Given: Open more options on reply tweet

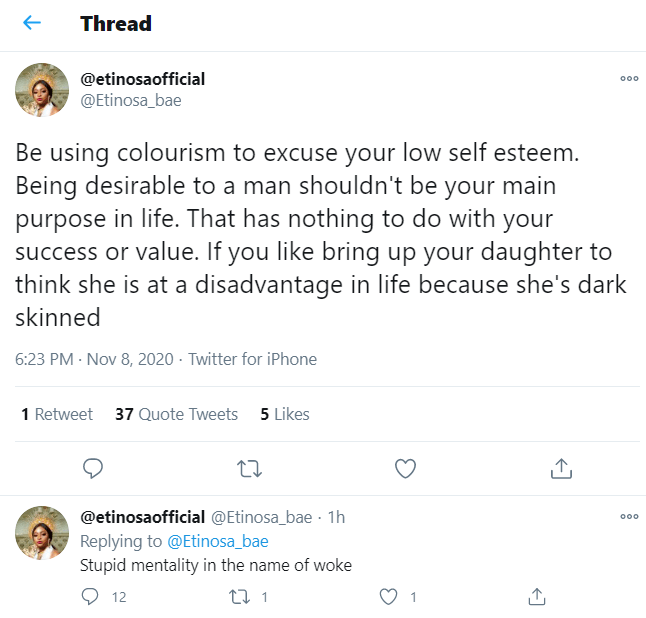Looking at the screenshot, I should pyautogui.click(x=629, y=516).
